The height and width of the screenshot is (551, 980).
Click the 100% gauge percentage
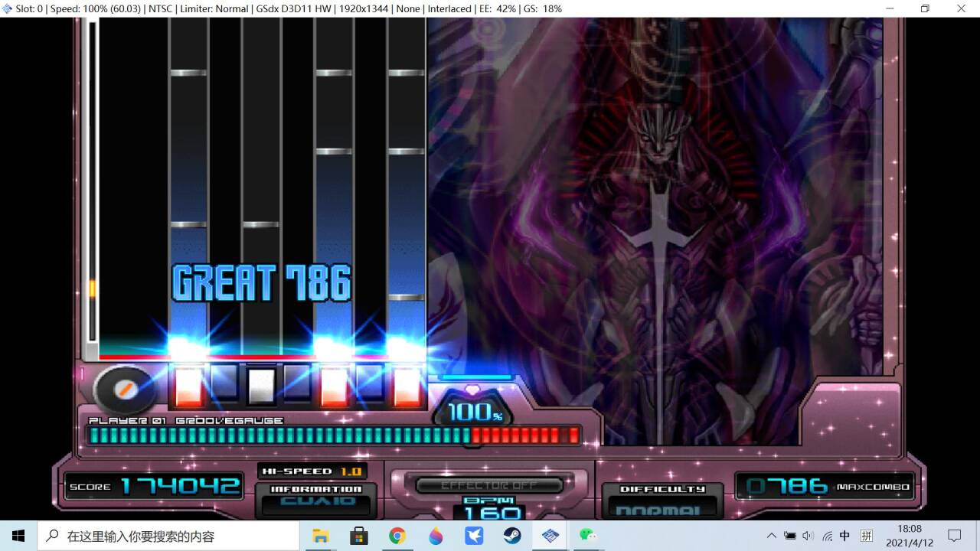475,412
